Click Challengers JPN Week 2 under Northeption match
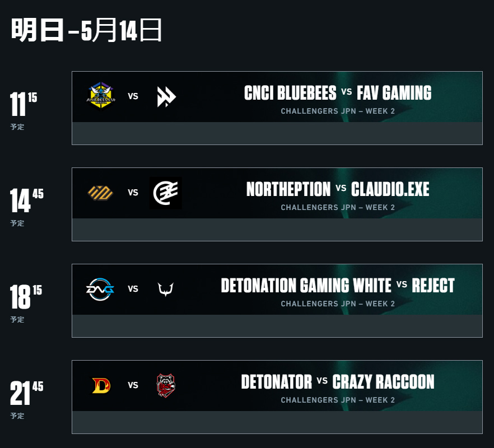Image resolution: width=494 pixels, height=448 pixels. pos(338,208)
